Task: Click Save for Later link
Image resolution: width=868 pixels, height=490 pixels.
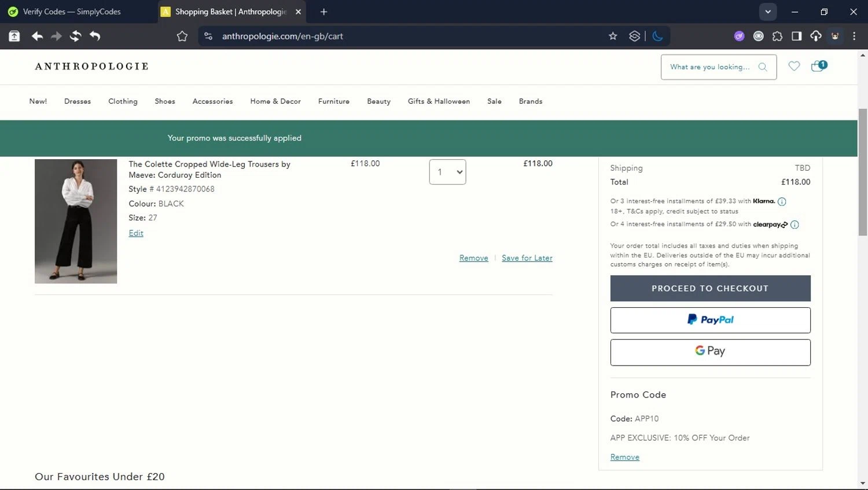Action: point(527,258)
